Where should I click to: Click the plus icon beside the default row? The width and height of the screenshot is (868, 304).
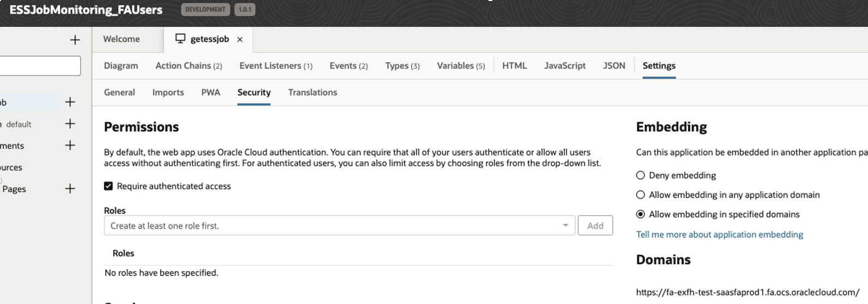point(70,124)
